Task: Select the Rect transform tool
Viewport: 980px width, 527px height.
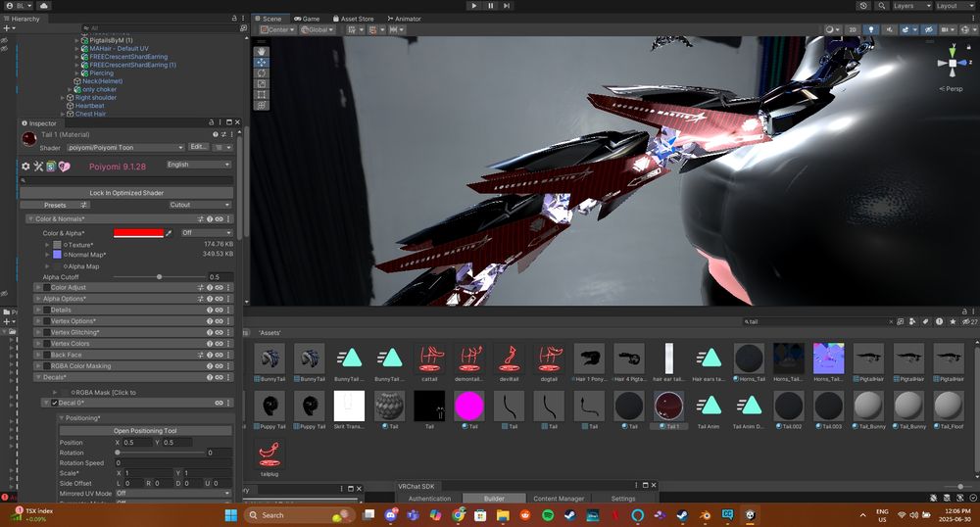Action: tap(262, 94)
